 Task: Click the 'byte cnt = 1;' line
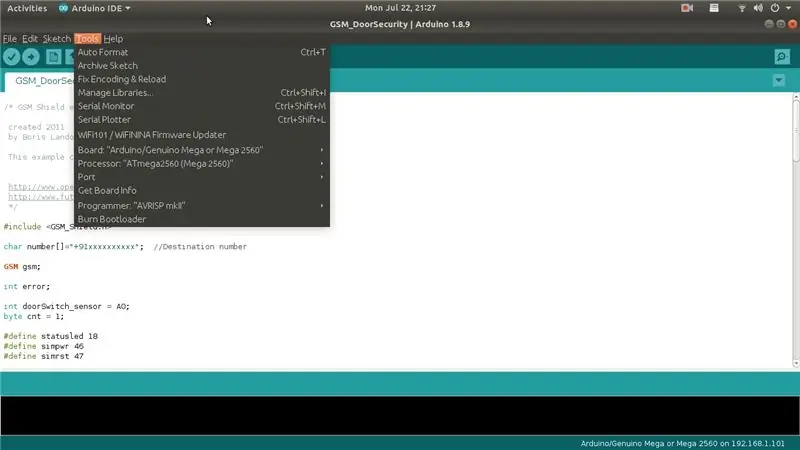(34, 316)
